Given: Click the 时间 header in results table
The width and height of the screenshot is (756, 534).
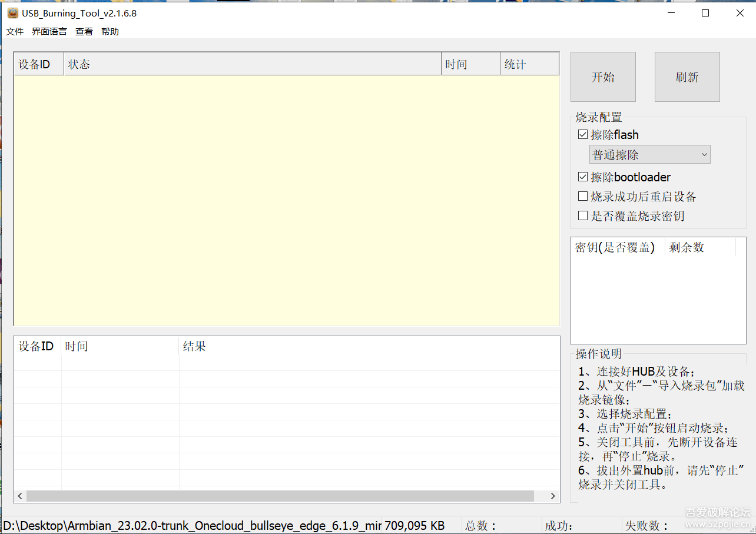Looking at the screenshot, I should click(x=120, y=346).
